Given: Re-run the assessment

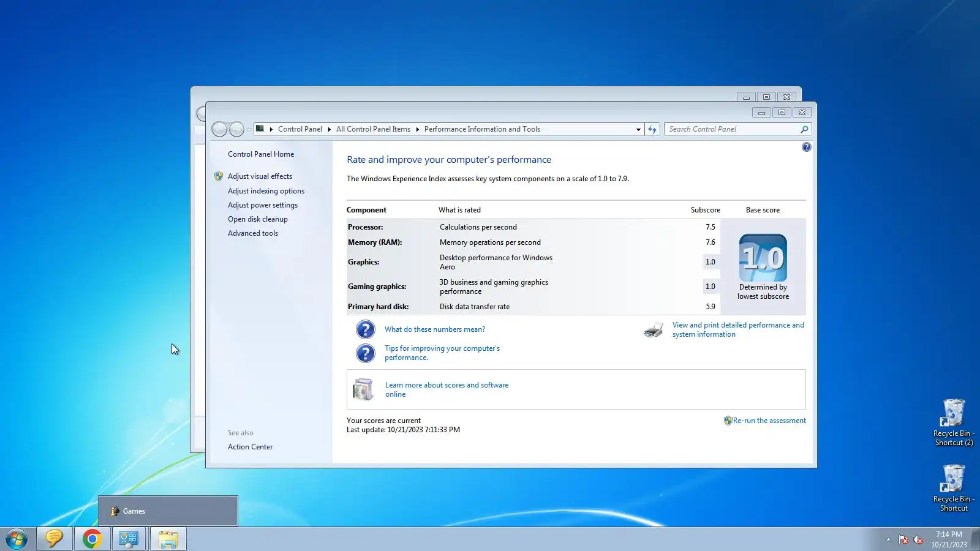Looking at the screenshot, I should (x=769, y=421).
